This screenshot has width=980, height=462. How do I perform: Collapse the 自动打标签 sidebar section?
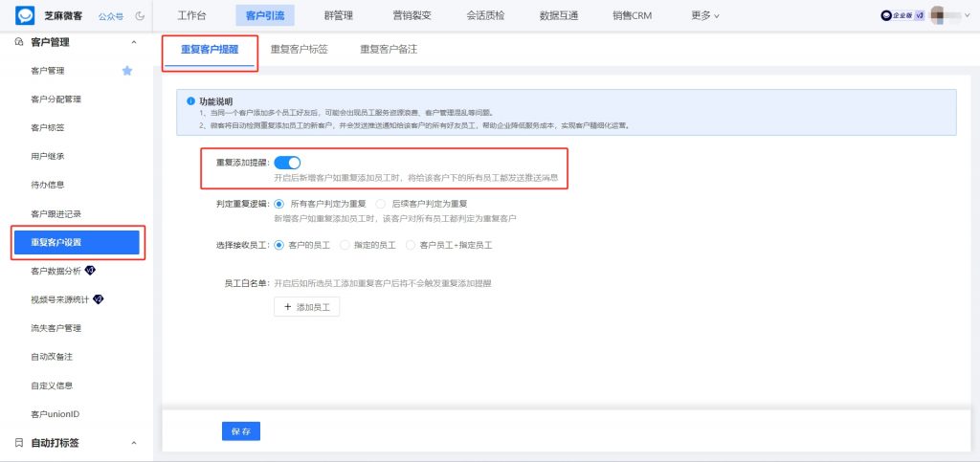[133, 443]
